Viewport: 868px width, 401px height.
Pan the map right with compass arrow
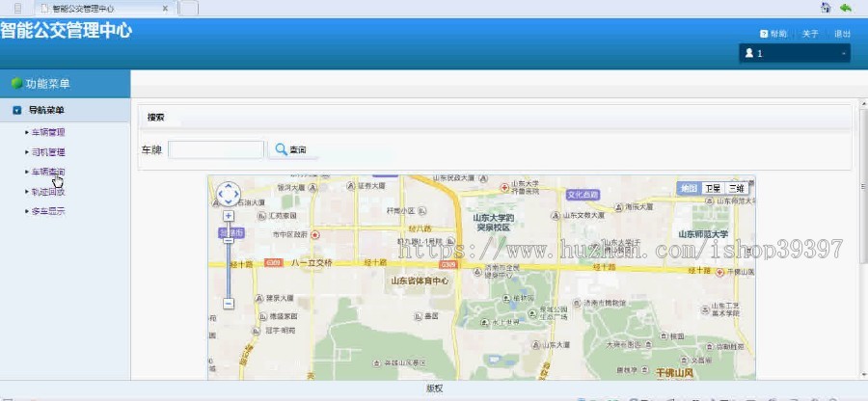pos(236,194)
